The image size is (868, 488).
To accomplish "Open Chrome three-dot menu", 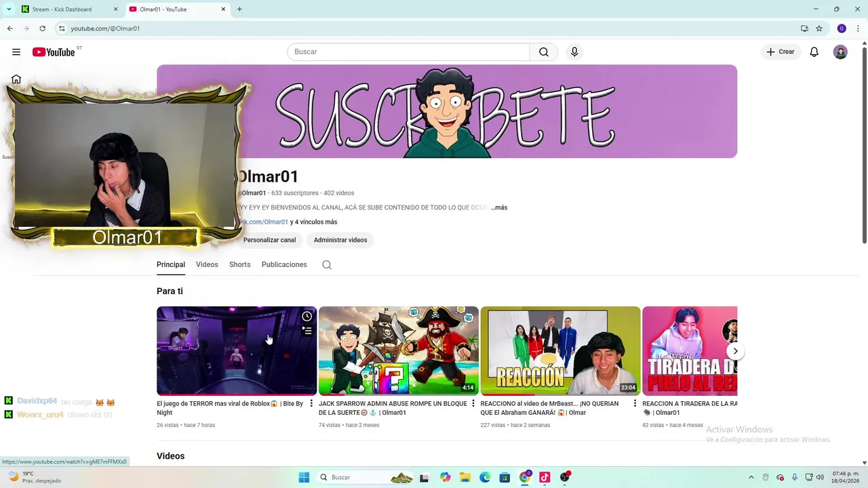I will click(858, 28).
